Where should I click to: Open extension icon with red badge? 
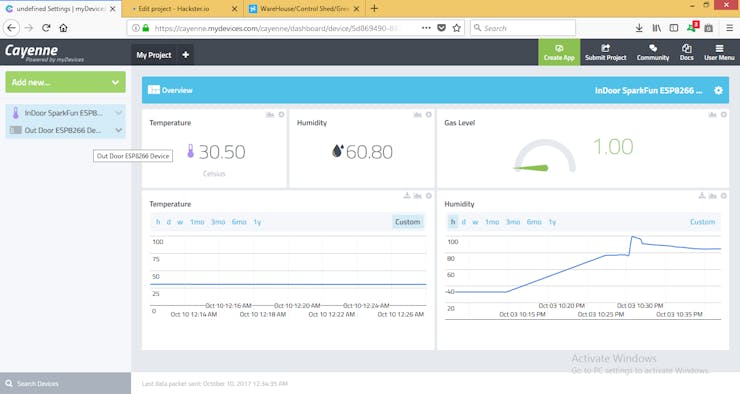(x=692, y=27)
